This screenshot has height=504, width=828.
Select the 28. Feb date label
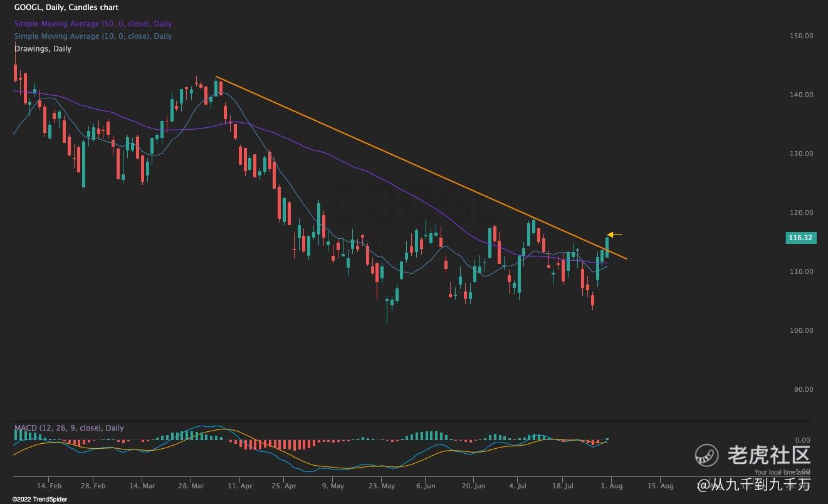tap(93, 486)
